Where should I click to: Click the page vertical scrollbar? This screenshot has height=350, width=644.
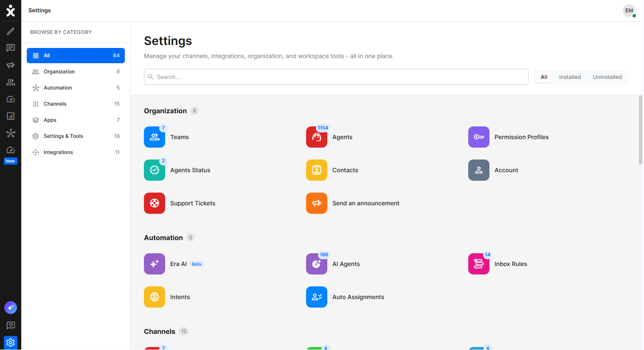click(640, 130)
